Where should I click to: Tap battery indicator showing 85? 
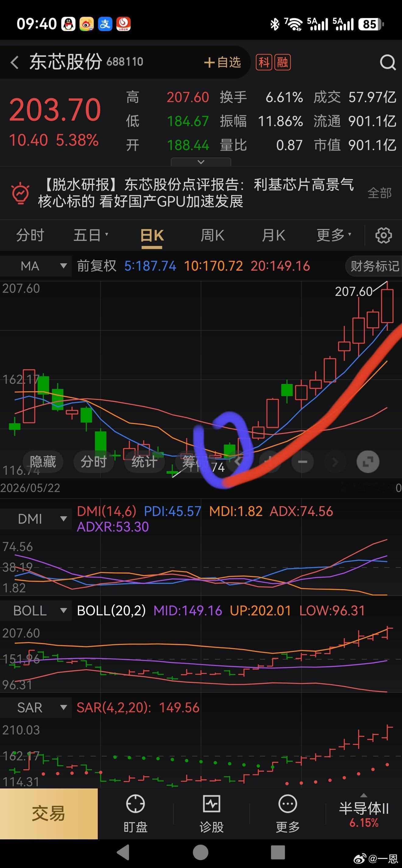point(371,24)
